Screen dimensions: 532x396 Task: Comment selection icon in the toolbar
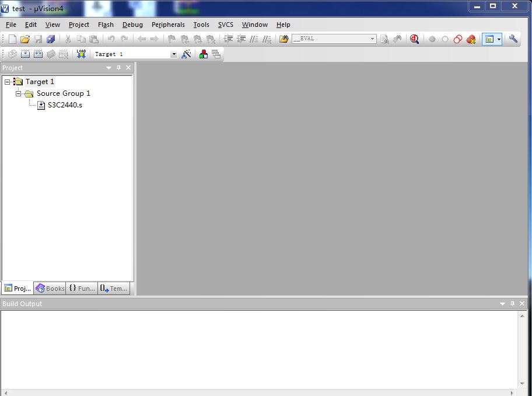(254, 39)
